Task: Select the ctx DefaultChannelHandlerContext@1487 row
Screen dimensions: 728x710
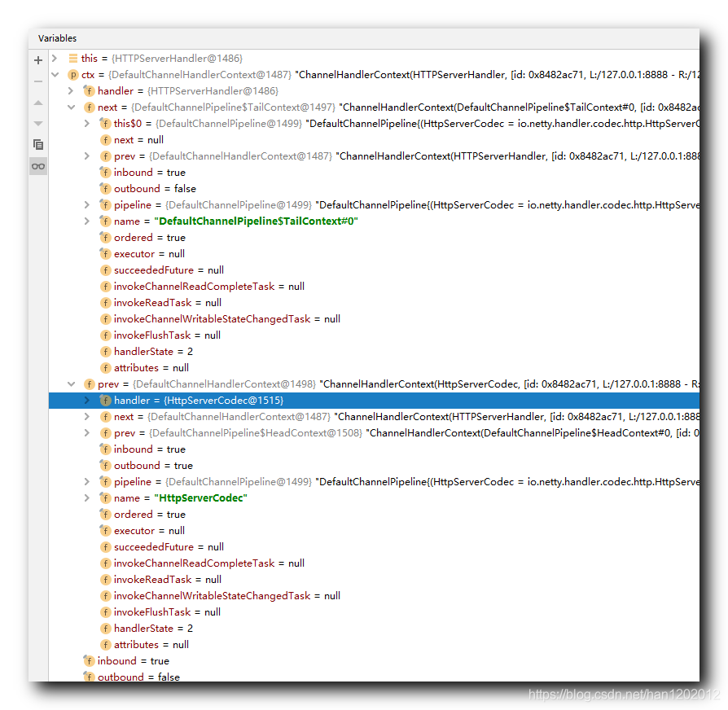Action: (x=374, y=74)
